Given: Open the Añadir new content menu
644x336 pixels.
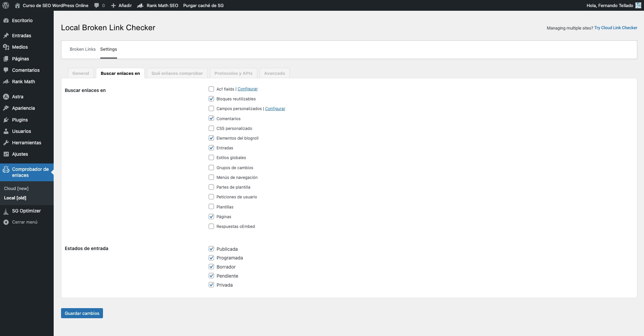Looking at the screenshot, I should coord(121,5).
